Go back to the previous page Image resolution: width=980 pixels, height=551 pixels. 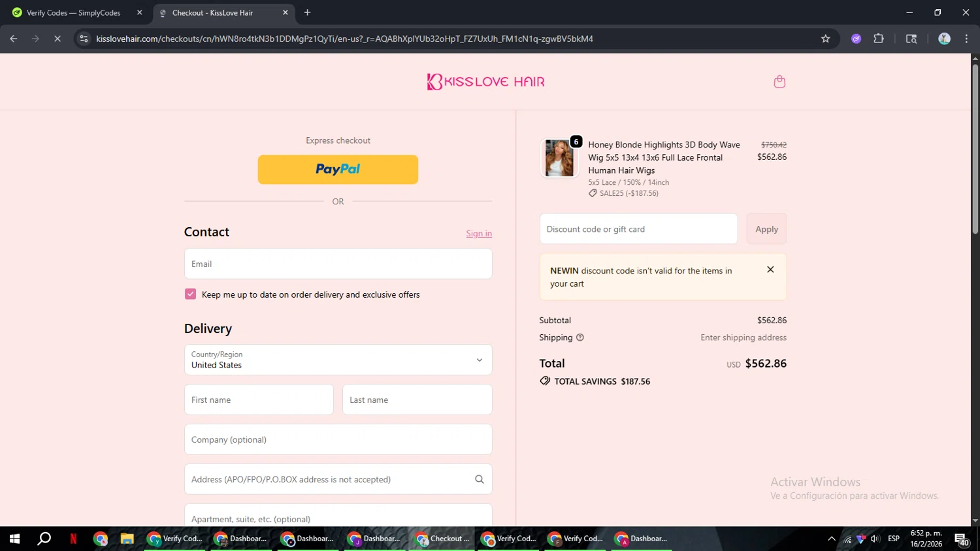14,39
